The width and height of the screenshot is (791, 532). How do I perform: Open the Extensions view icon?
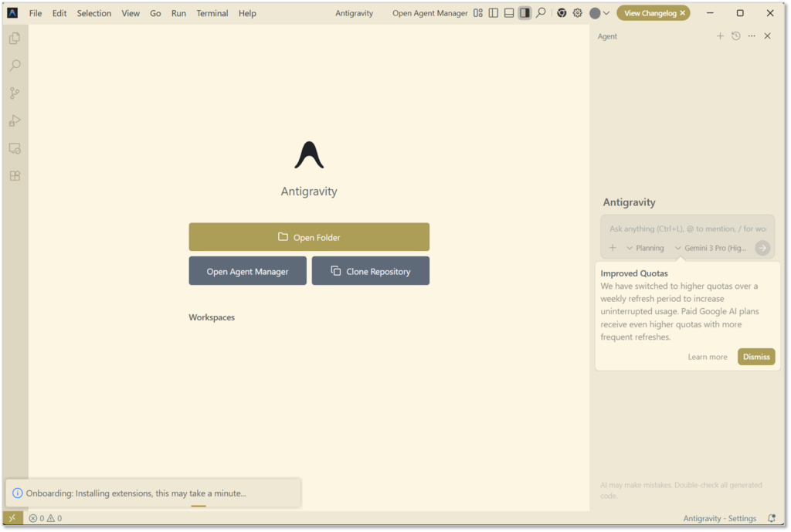(x=15, y=175)
